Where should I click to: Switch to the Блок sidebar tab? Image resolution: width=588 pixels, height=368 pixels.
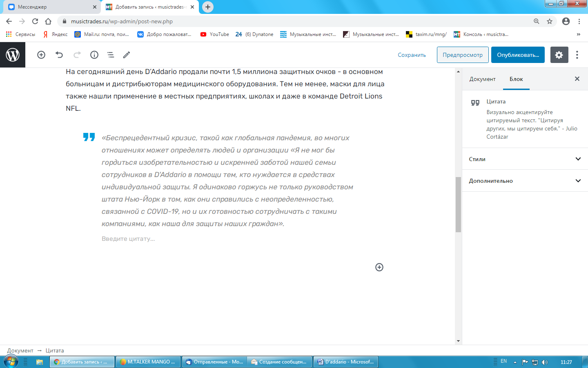pos(516,79)
